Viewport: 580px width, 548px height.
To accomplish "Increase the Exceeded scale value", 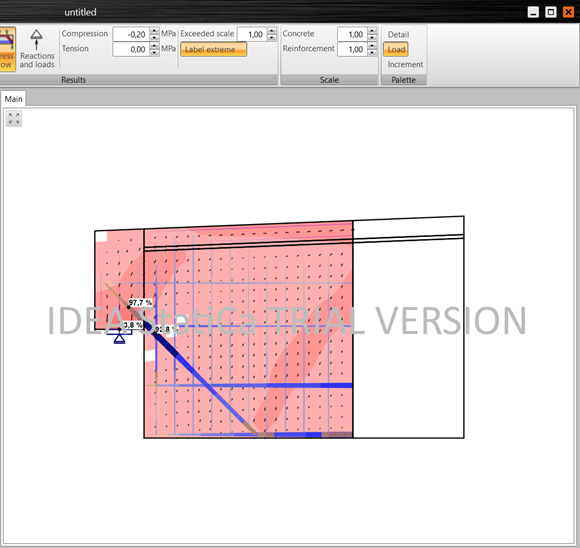I will point(272,31).
